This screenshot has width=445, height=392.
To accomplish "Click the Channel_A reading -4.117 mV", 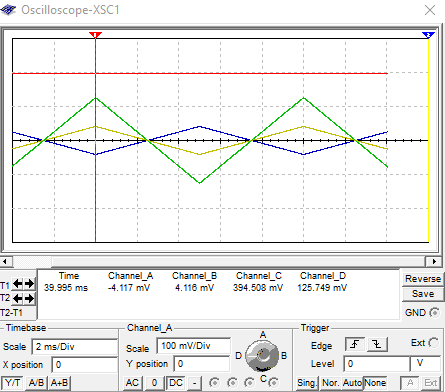I will (129, 288).
